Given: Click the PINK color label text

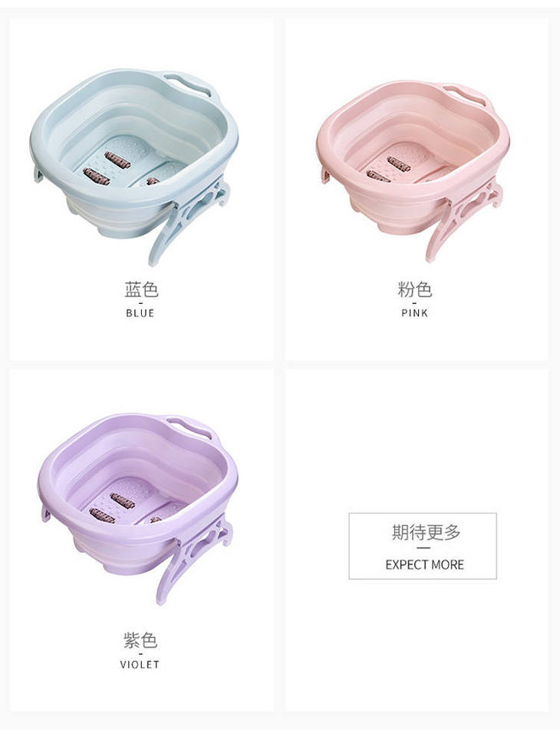Looking at the screenshot, I should click(414, 313).
